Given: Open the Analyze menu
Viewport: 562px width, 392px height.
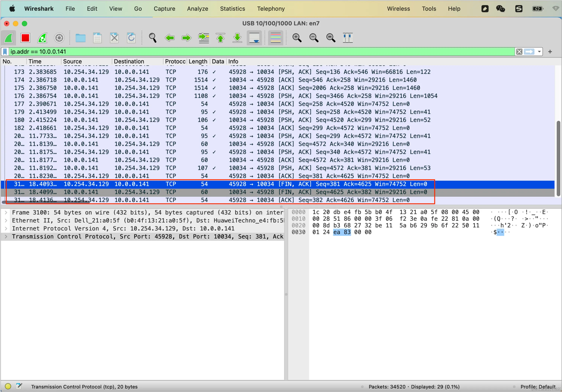Looking at the screenshot, I should tap(197, 9).
